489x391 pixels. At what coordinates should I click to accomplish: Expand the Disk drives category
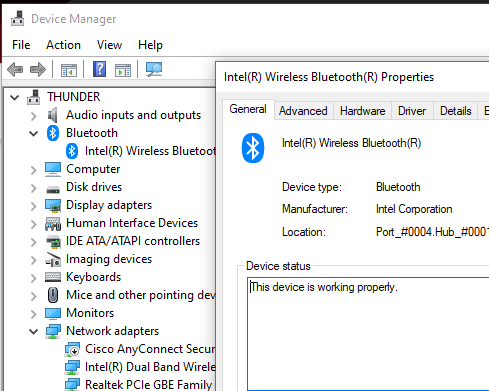(x=33, y=188)
